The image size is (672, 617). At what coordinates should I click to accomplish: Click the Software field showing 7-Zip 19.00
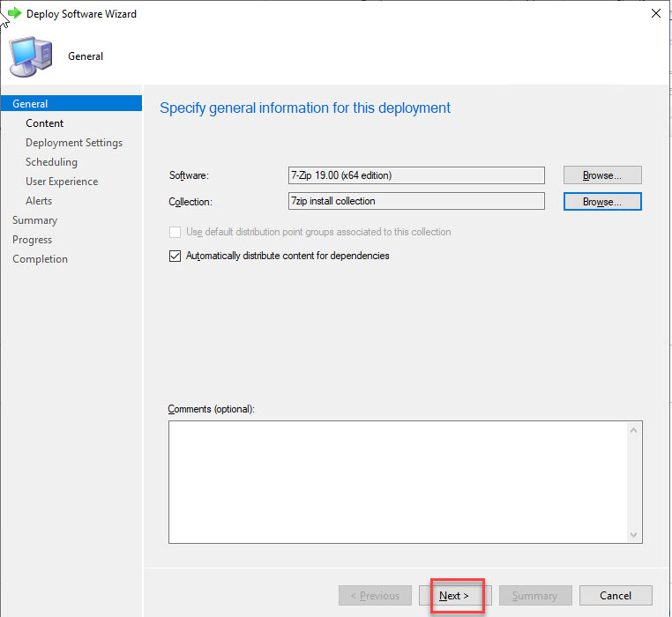[415, 175]
